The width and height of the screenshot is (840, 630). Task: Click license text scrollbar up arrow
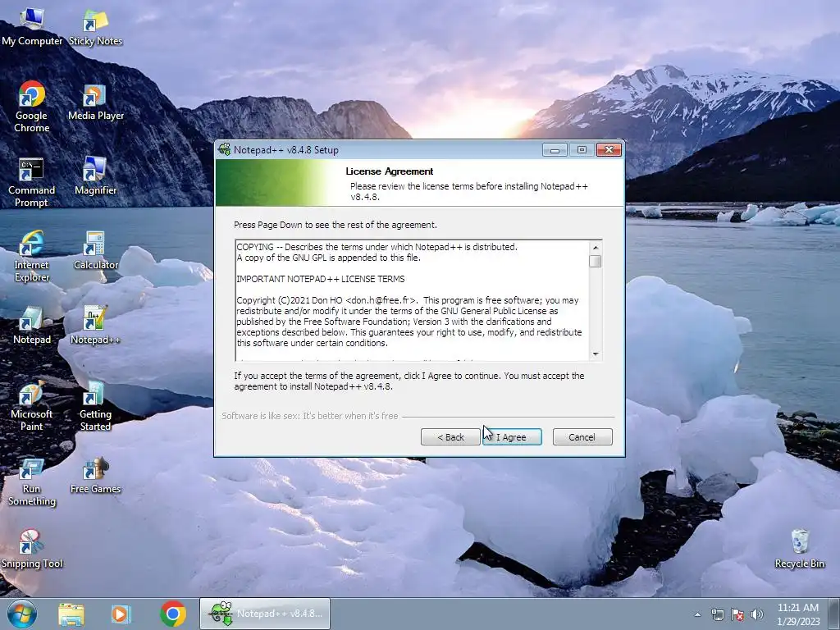tap(596, 248)
